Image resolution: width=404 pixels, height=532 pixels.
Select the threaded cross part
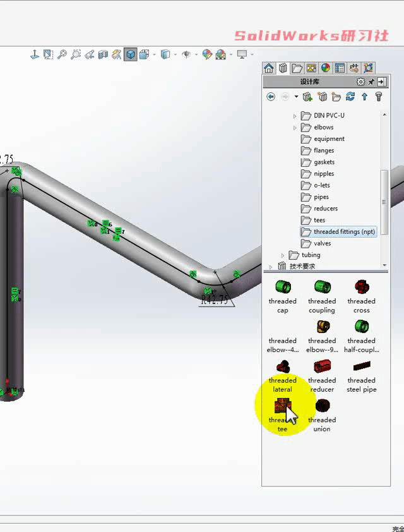(361, 297)
